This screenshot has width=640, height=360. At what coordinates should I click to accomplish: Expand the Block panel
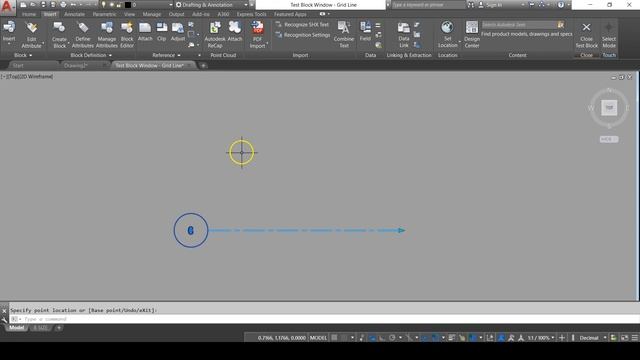tap(23, 55)
